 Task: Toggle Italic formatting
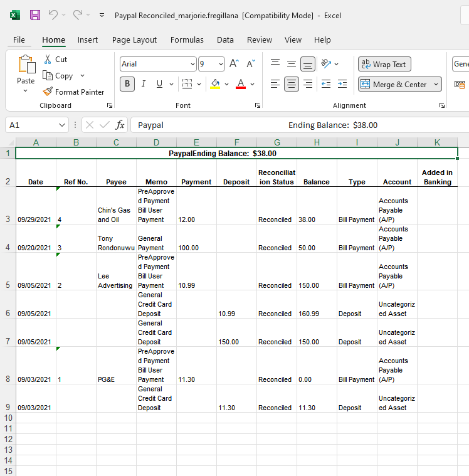[x=144, y=84]
